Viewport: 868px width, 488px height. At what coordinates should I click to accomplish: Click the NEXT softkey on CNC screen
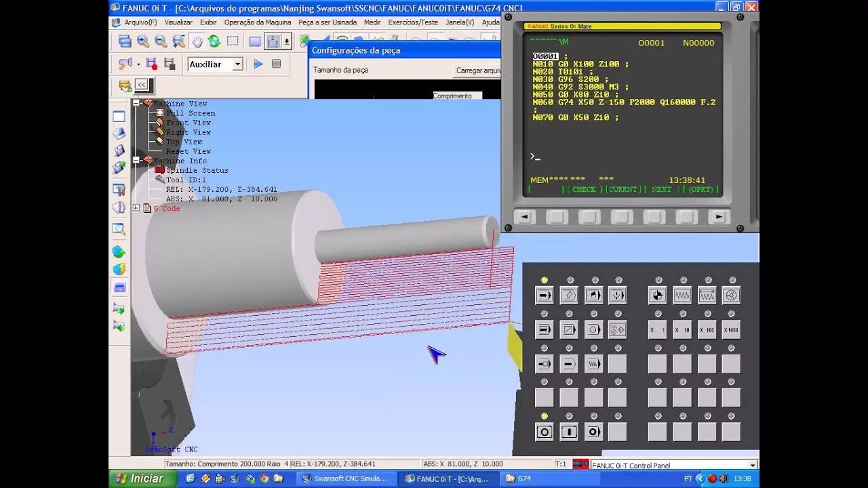(x=661, y=190)
